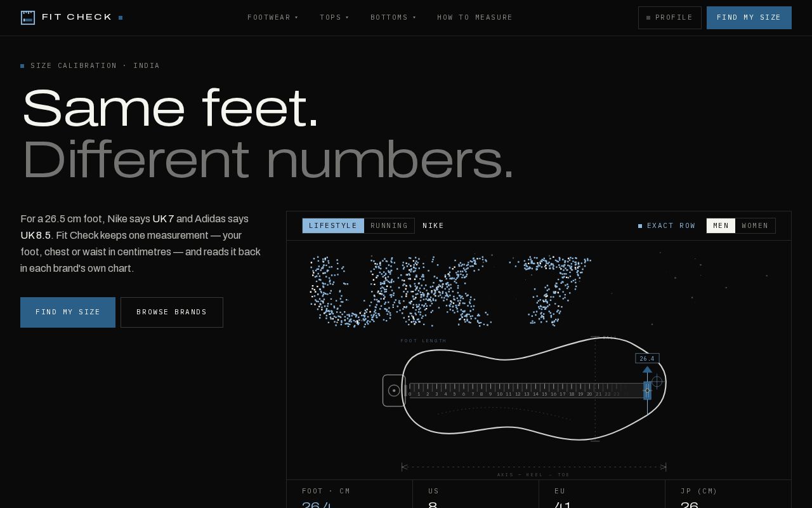Click the Find My Size button under the intro paragraph
The height and width of the screenshot is (508, 812).
pyautogui.click(x=68, y=312)
